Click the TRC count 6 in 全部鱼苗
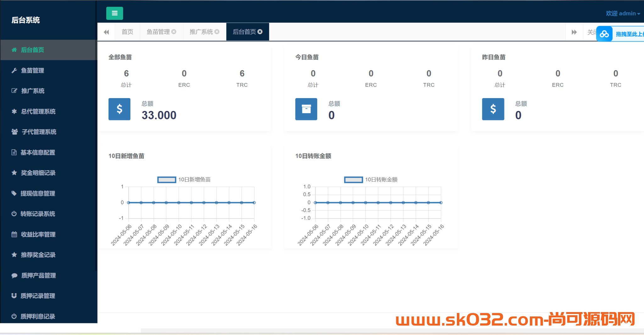Image resolution: width=644 pixels, height=335 pixels. [242, 74]
